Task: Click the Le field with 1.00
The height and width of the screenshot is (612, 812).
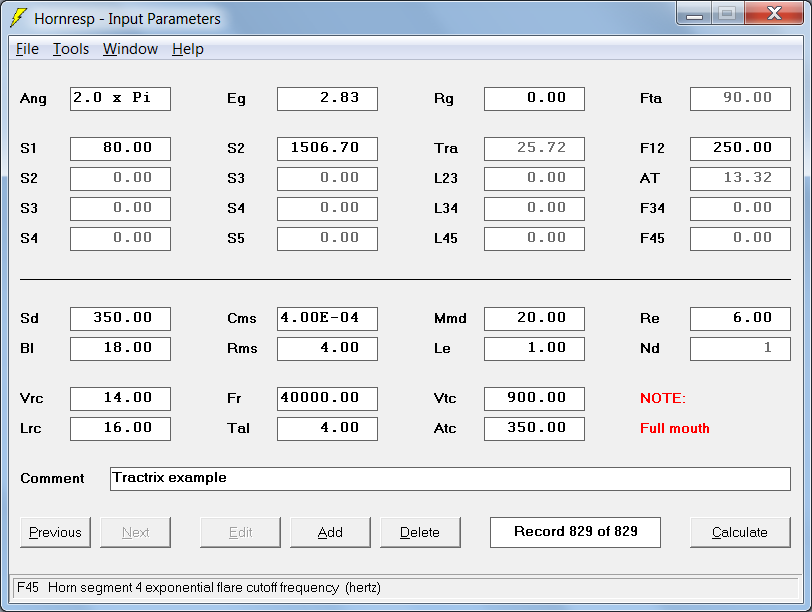Action: (x=534, y=349)
